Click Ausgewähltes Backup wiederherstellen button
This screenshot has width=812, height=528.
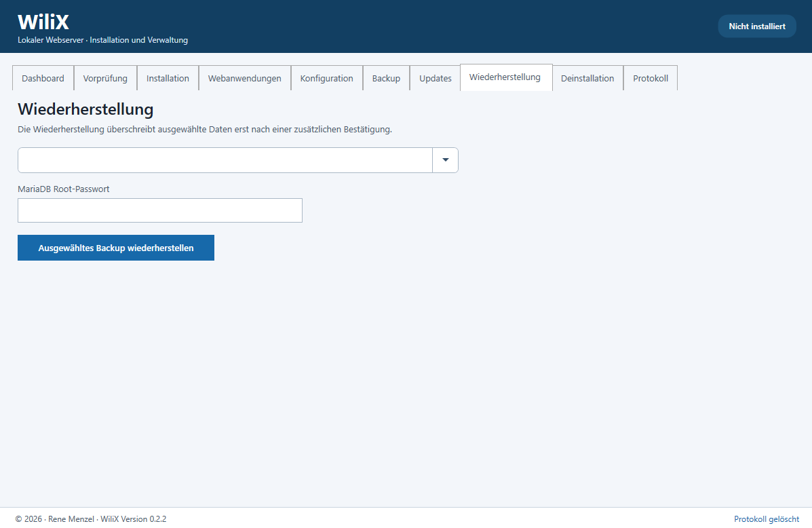pos(116,248)
